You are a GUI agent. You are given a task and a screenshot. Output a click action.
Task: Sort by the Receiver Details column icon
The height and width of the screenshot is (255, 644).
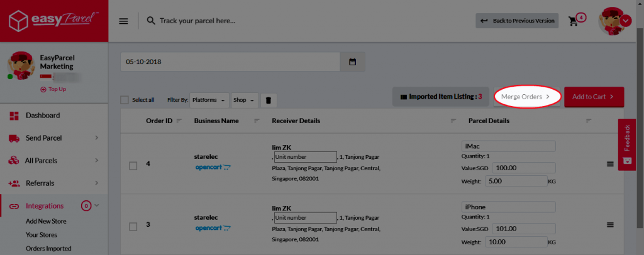453,121
